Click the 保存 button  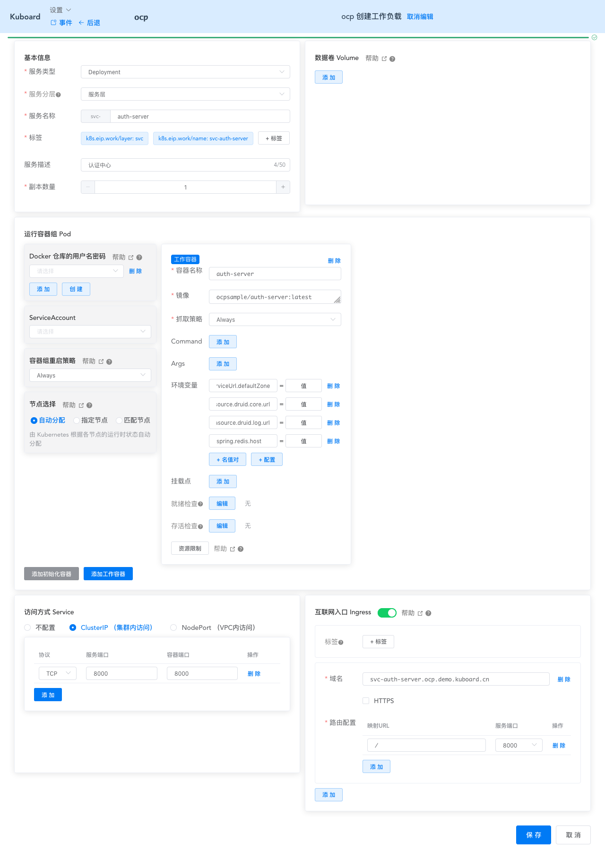533,835
